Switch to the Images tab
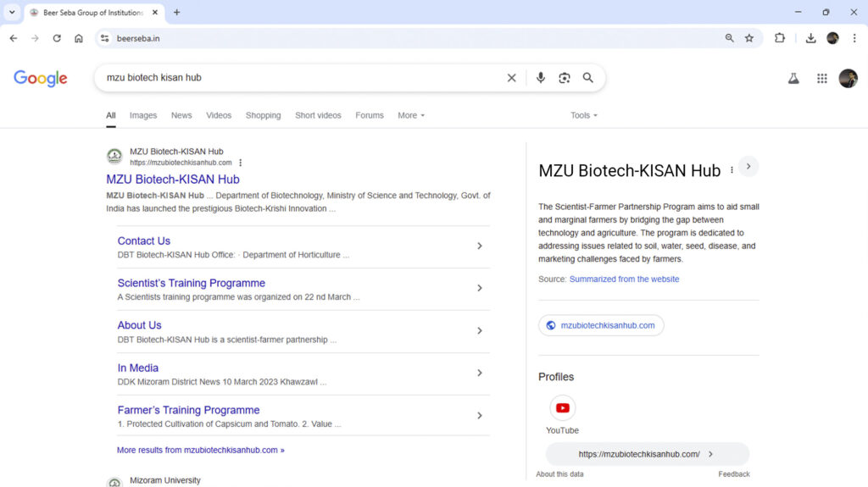Screen dimensions: 868x487 tap(143, 115)
